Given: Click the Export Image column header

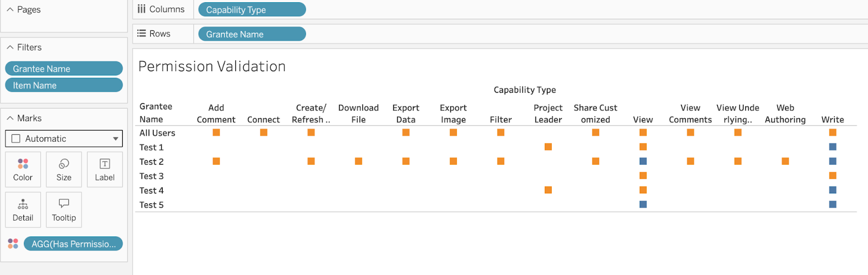Looking at the screenshot, I should (x=453, y=114).
